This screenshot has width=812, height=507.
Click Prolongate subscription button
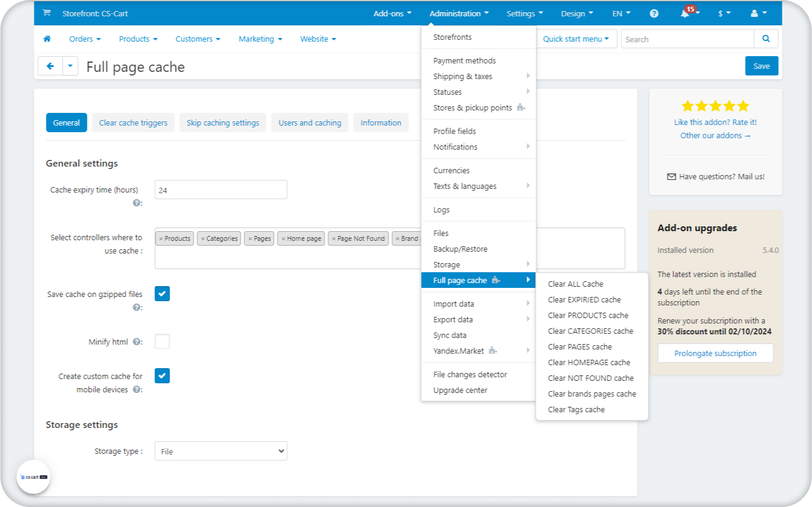715,353
